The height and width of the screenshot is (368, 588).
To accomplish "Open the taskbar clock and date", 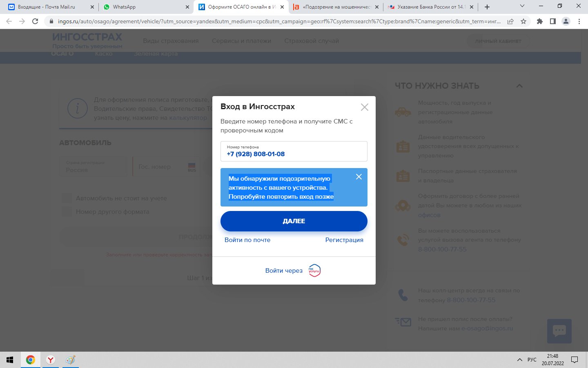I will tap(552, 360).
